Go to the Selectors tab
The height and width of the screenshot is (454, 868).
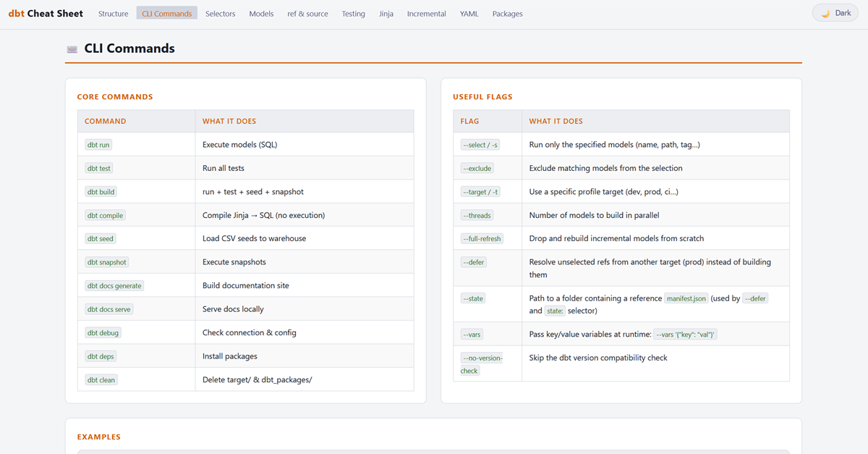point(221,14)
